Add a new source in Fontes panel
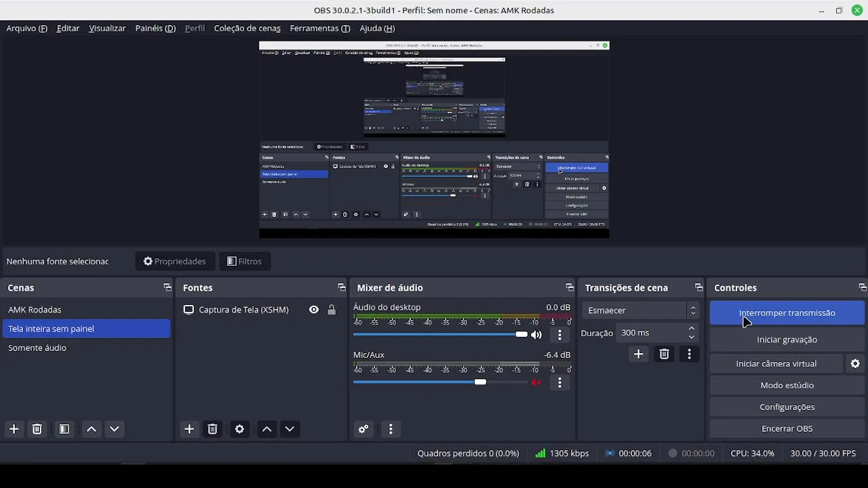The width and height of the screenshot is (868, 488). [189, 429]
